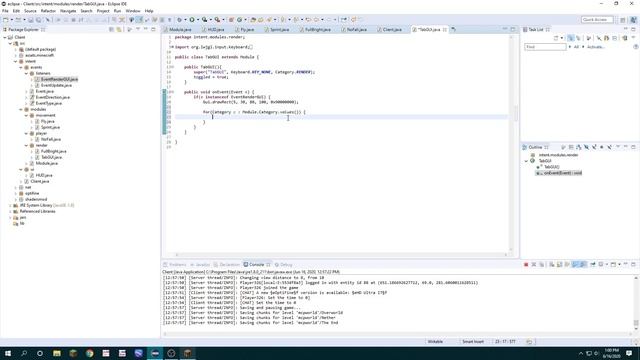Click the Open Type toolbar icon
This screenshot has height=360, width=640.
click(253, 20)
